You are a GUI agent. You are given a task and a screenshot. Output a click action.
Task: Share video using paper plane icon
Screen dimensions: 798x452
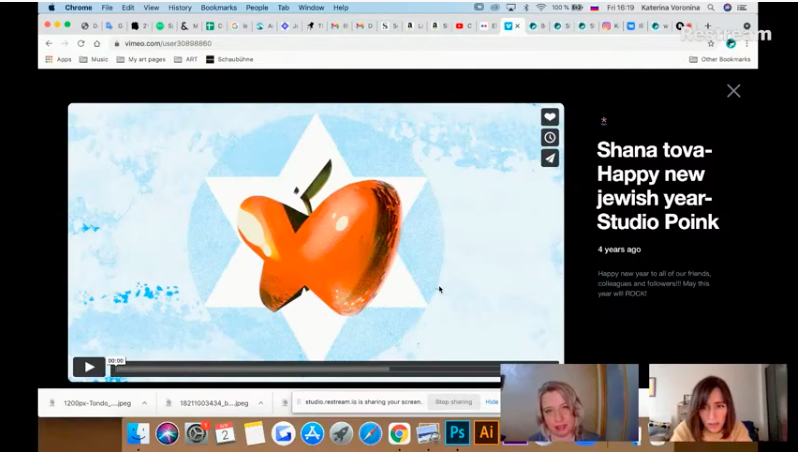(549, 159)
